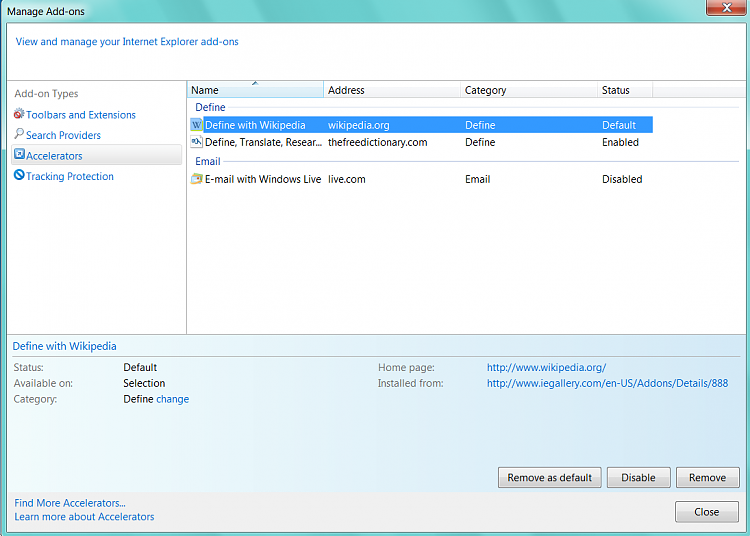
Task: Click Enabled status cell
Action: (620, 142)
